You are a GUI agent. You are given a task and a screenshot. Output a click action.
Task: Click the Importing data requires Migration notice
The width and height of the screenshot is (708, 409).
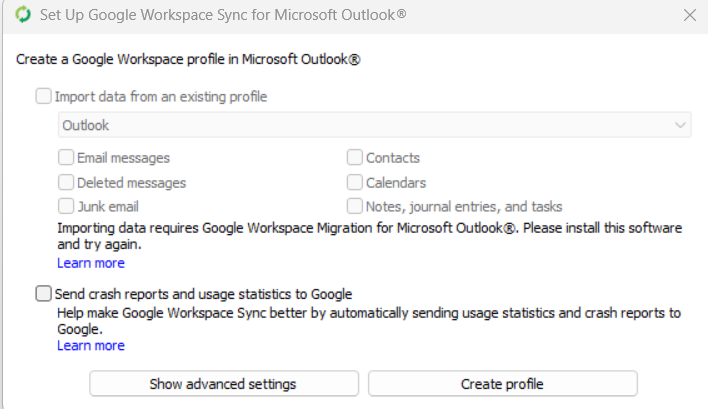pos(369,236)
